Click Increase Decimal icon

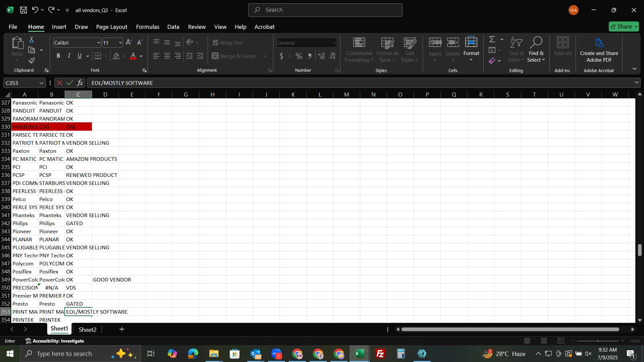click(321, 56)
